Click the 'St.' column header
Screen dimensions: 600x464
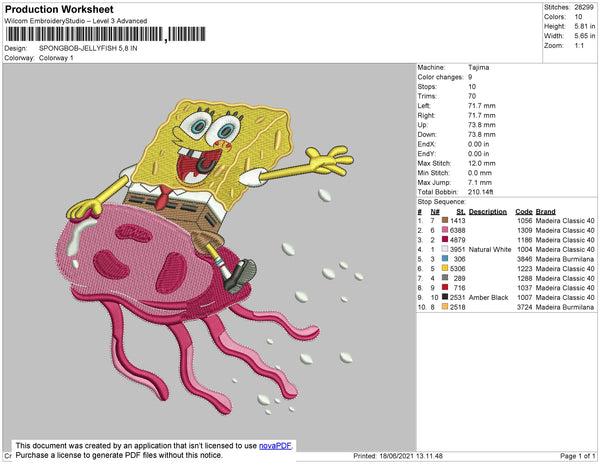(461, 212)
